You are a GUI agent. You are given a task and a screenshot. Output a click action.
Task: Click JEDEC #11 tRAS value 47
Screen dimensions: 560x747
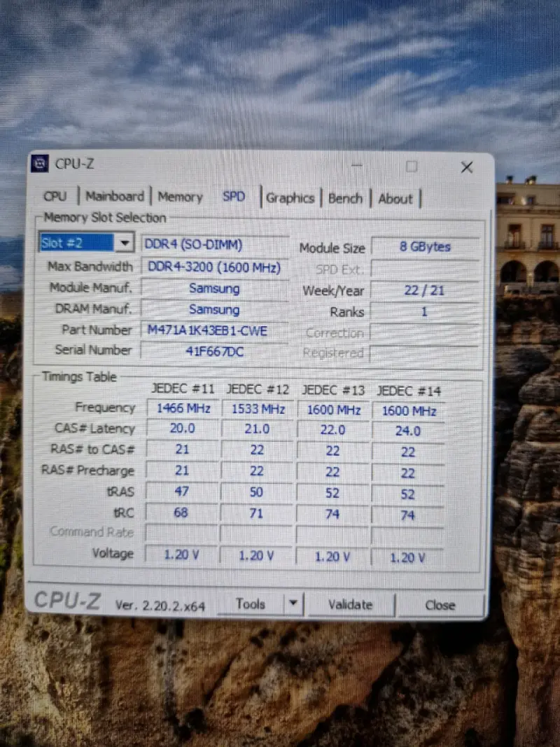pyautogui.click(x=183, y=491)
